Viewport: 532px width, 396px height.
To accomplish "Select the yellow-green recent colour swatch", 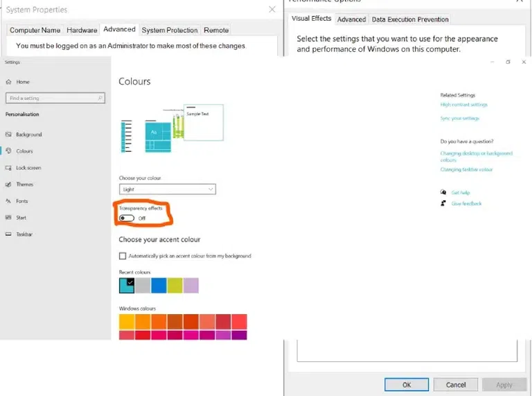I will point(175,286).
